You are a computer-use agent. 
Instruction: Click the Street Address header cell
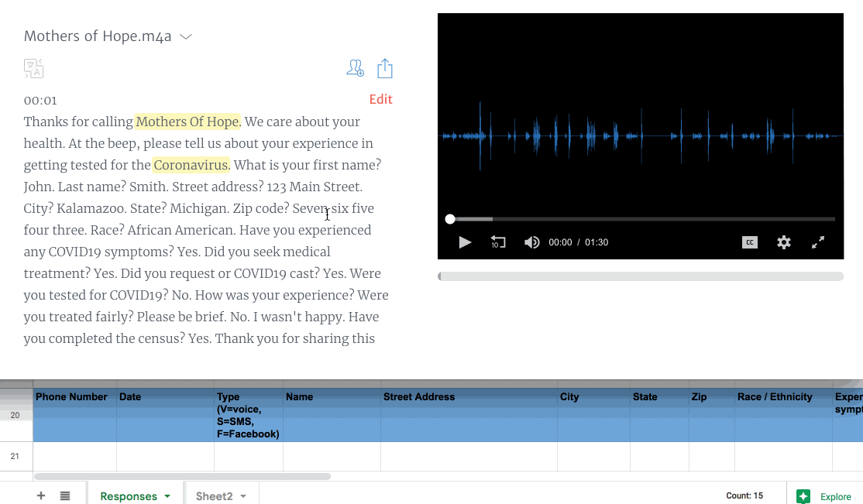tap(469, 415)
